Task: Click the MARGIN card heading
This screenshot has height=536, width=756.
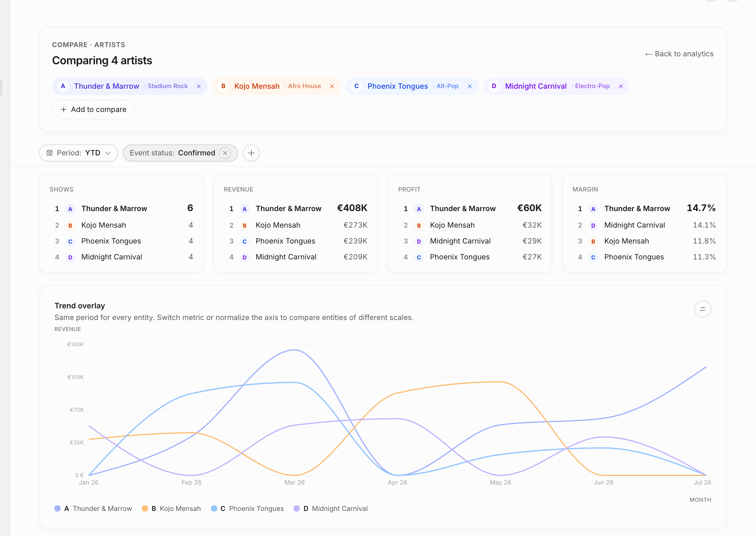Action: [585, 189]
